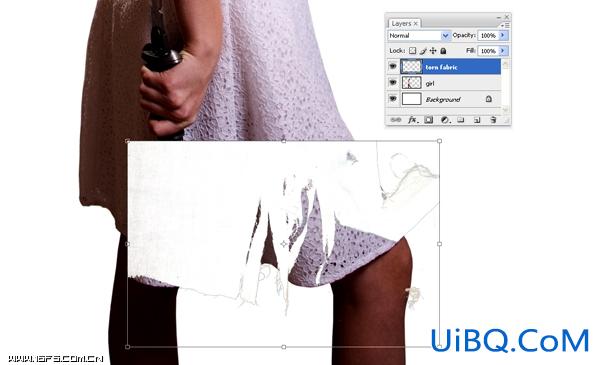Select the torn fabric layer name
This screenshot has width=600, height=365.
coord(441,67)
